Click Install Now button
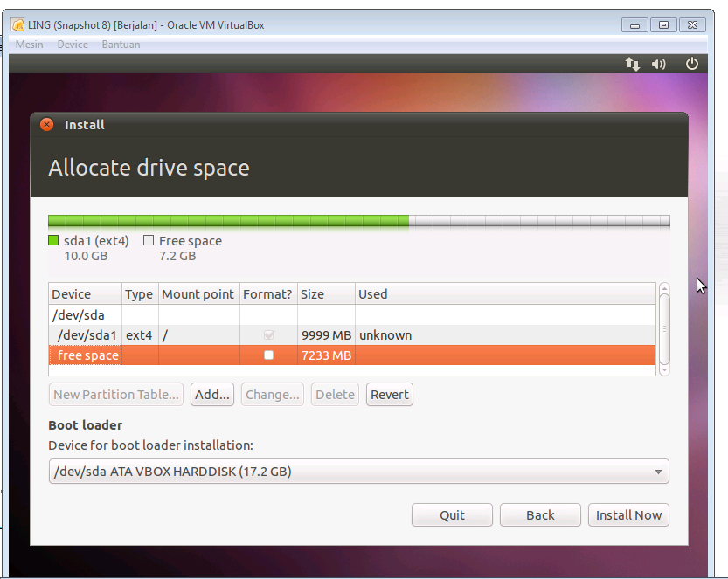The width and height of the screenshot is (728, 579). [628, 515]
